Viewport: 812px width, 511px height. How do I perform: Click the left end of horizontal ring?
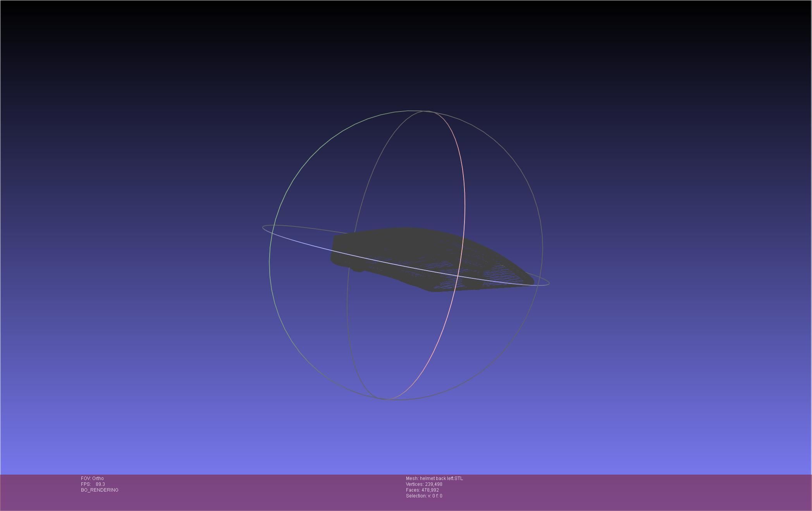(x=263, y=228)
